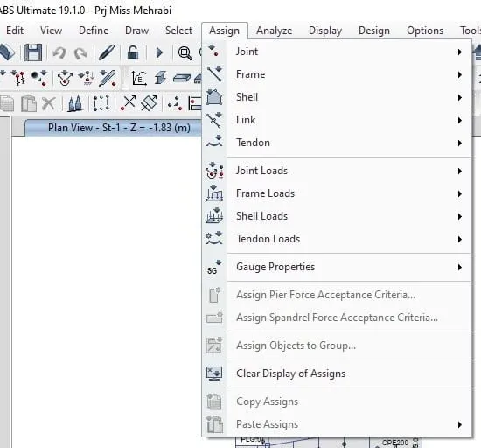481x448 pixels.
Task: Open the Joint submenu in Assign menu
Action: pyautogui.click(x=337, y=52)
